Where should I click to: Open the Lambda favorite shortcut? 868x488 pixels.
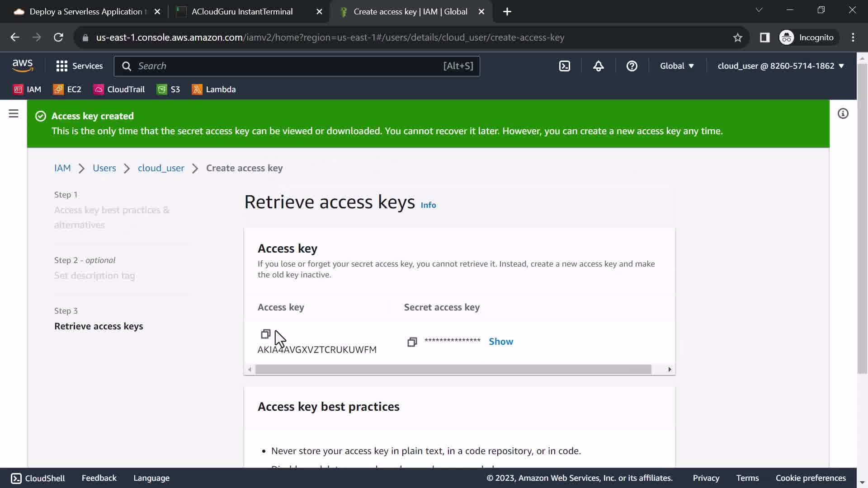(x=214, y=89)
